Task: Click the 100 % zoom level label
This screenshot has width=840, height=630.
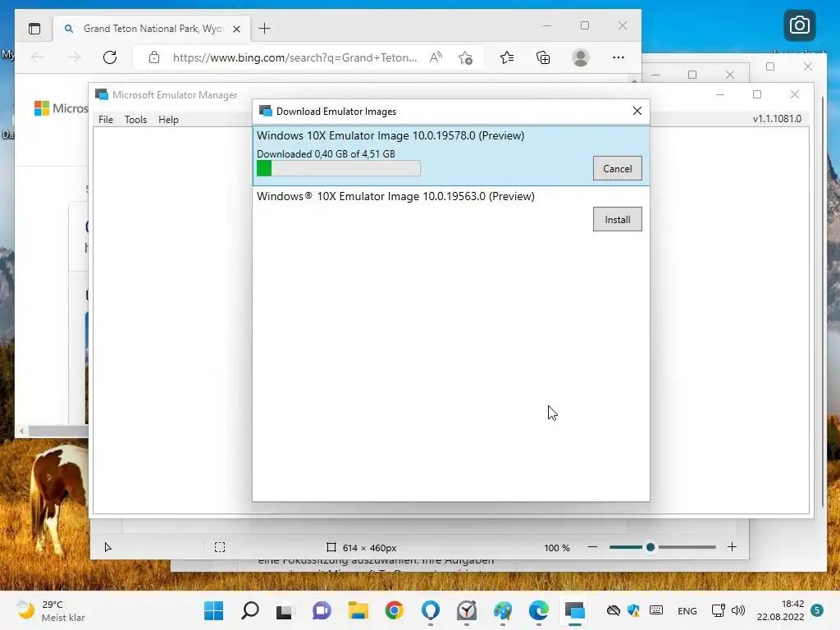Action: coord(557,547)
